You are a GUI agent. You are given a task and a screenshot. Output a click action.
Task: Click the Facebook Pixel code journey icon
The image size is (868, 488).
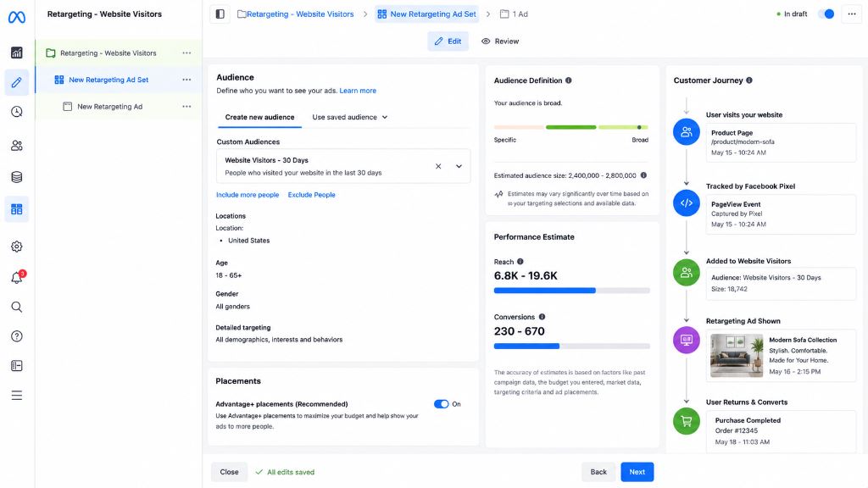(687, 203)
